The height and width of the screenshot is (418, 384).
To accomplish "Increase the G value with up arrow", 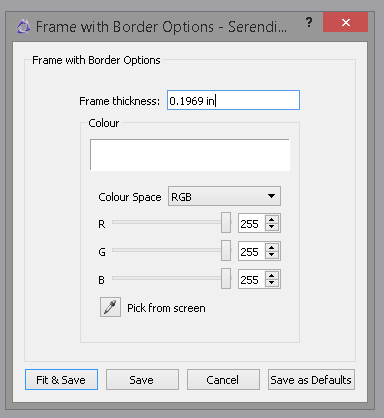I will tap(272, 247).
